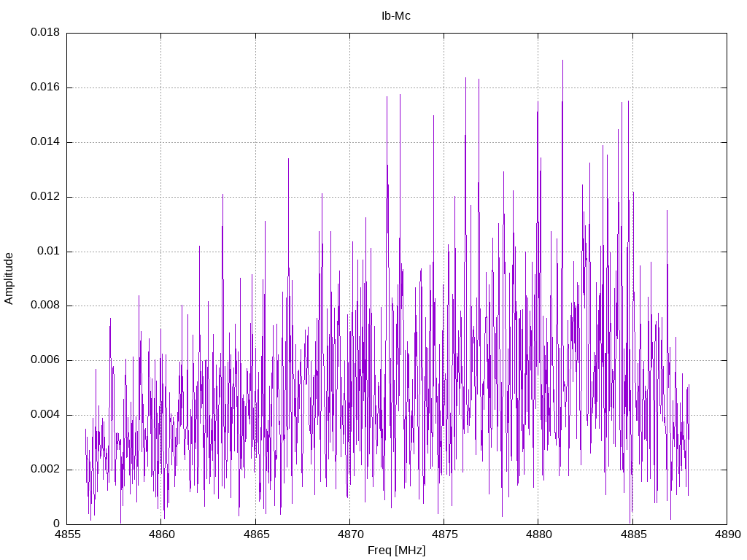Click x-axis tick label 4860
The height and width of the screenshot is (560, 747).
click(161, 534)
